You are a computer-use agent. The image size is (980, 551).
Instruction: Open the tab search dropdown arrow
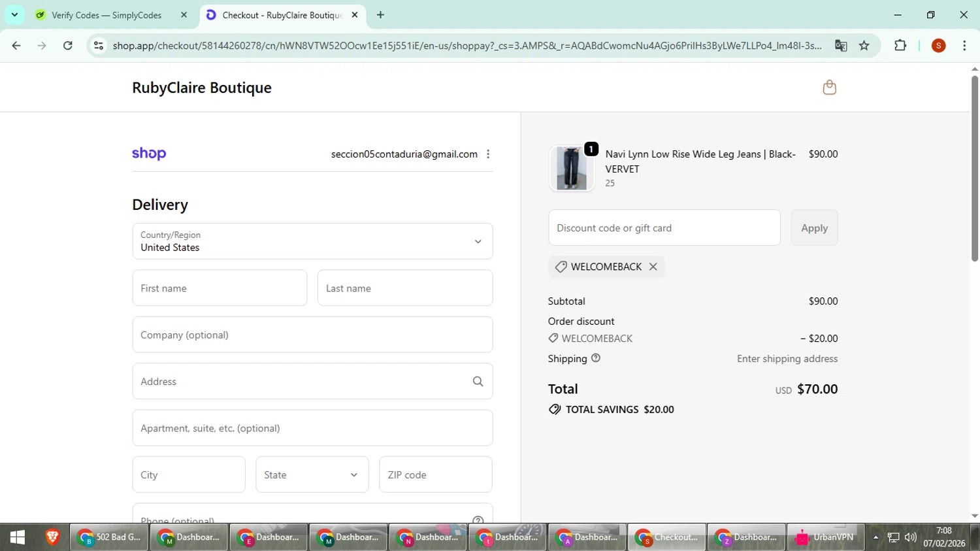[x=14, y=15]
